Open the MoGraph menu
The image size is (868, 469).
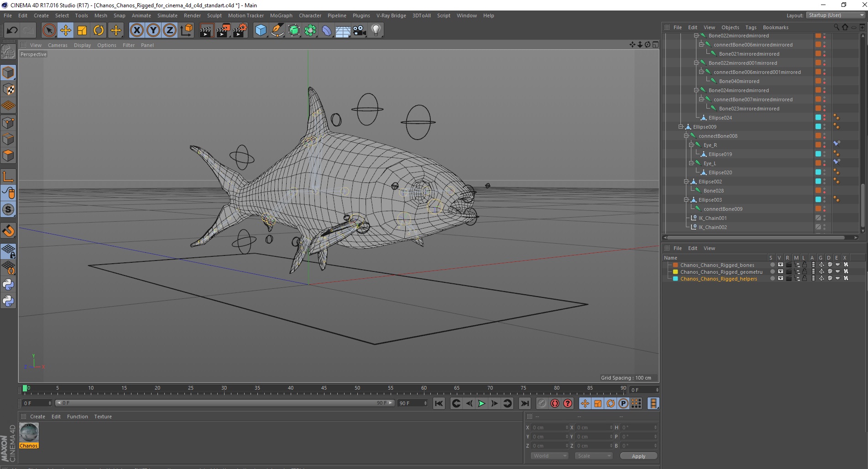[x=281, y=16]
